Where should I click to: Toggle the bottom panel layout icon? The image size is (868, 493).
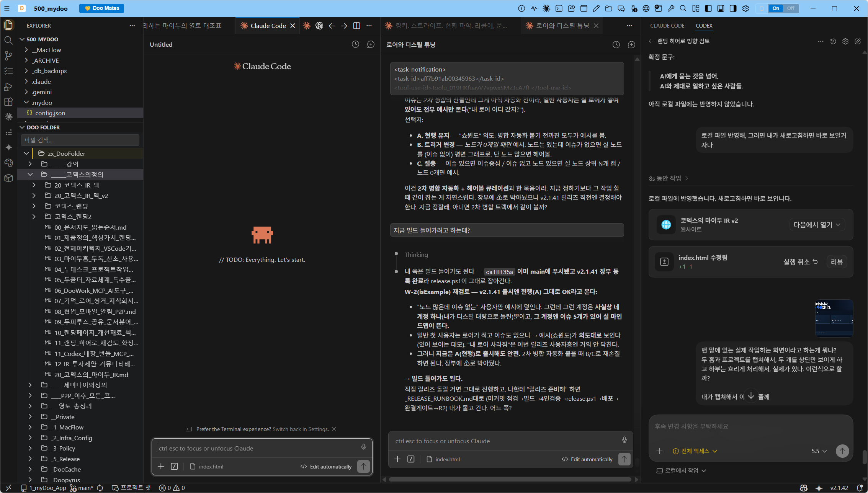coord(721,8)
